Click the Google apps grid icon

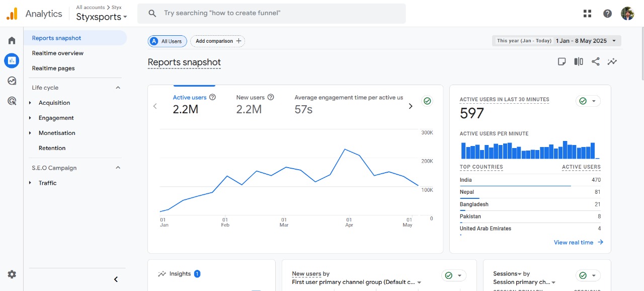click(x=587, y=14)
